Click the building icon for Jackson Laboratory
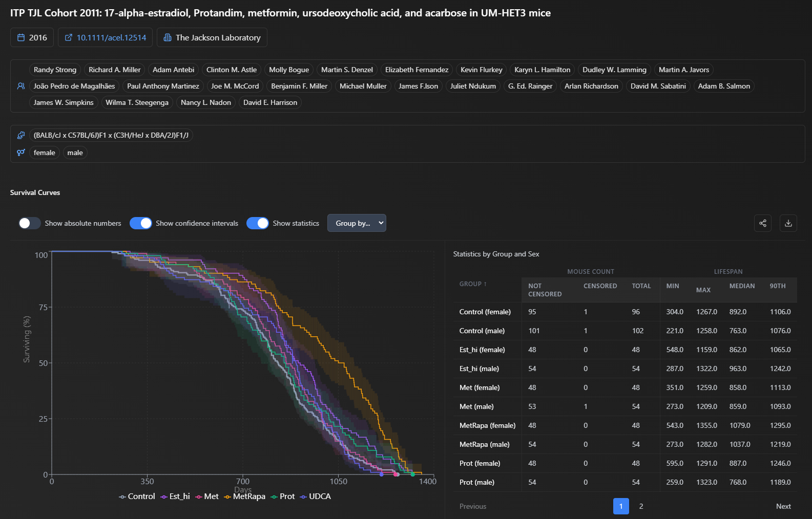812x519 pixels. pyautogui.click(x=168, y=37)
